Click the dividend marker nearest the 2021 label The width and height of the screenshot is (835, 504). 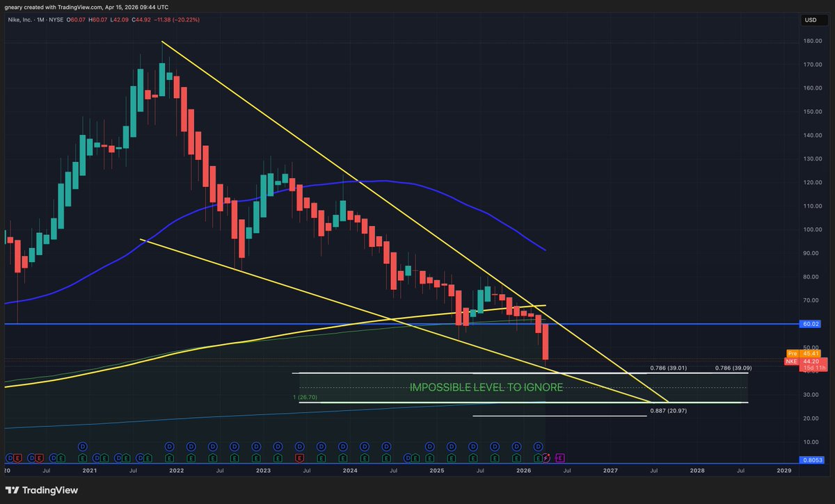tap(82, 446)
